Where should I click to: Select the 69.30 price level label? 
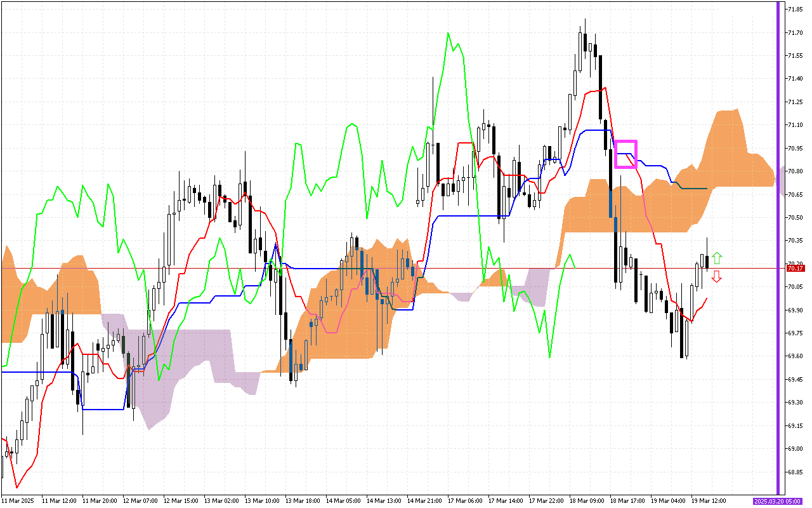click(x=795, y=403)
